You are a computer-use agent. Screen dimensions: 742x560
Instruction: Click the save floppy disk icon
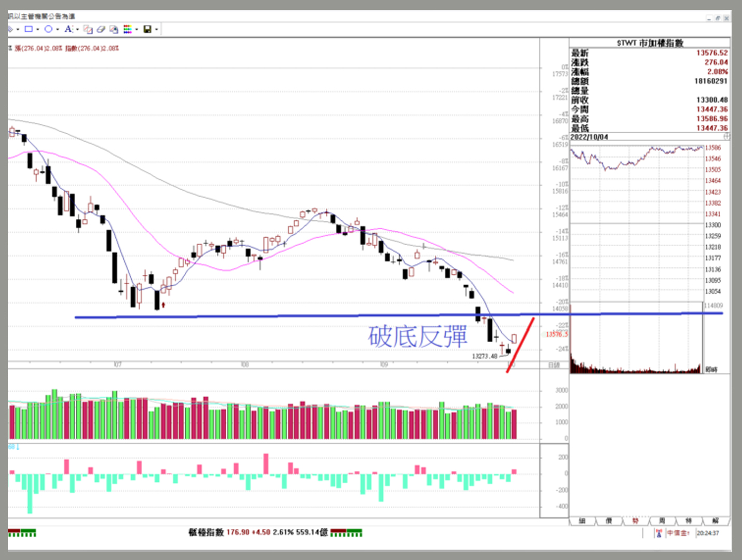coord(147,30)
